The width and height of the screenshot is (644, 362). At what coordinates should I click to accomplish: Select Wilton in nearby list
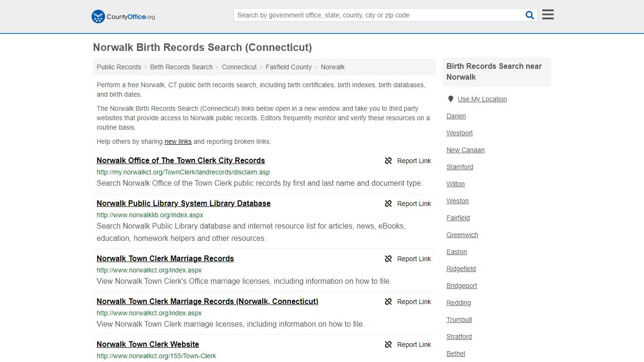[455, 184]
